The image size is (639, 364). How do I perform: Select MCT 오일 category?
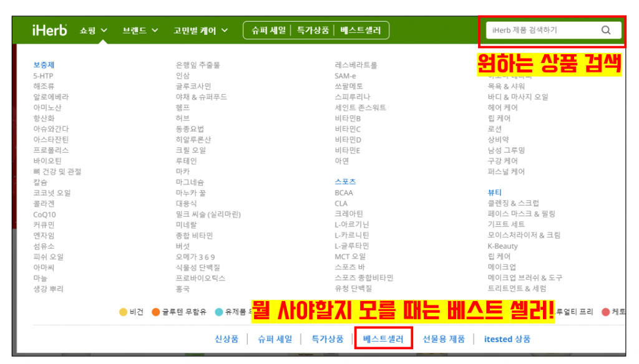click(x=350, y=257)
